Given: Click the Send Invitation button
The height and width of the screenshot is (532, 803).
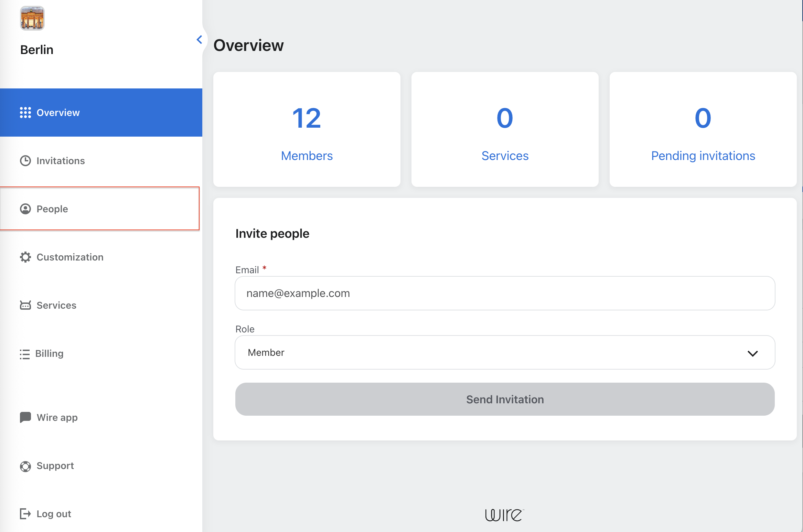Looking at the screenshot, I should coord(505,399).
